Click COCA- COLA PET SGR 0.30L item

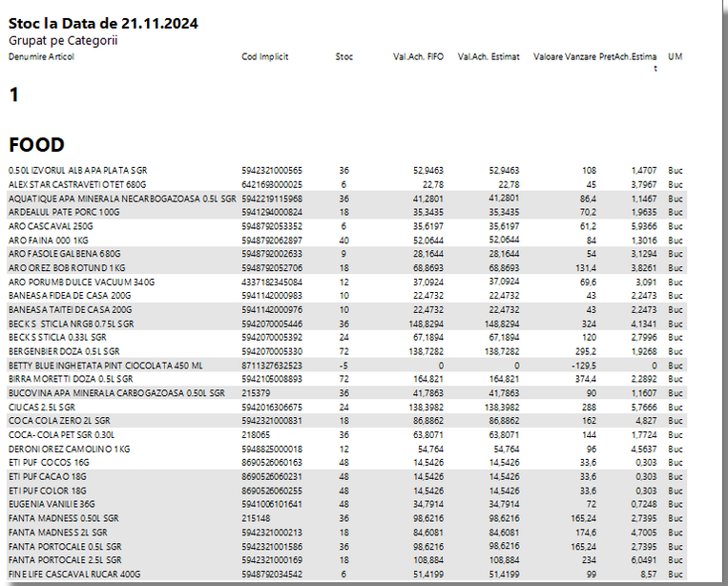tap(62, 435)
